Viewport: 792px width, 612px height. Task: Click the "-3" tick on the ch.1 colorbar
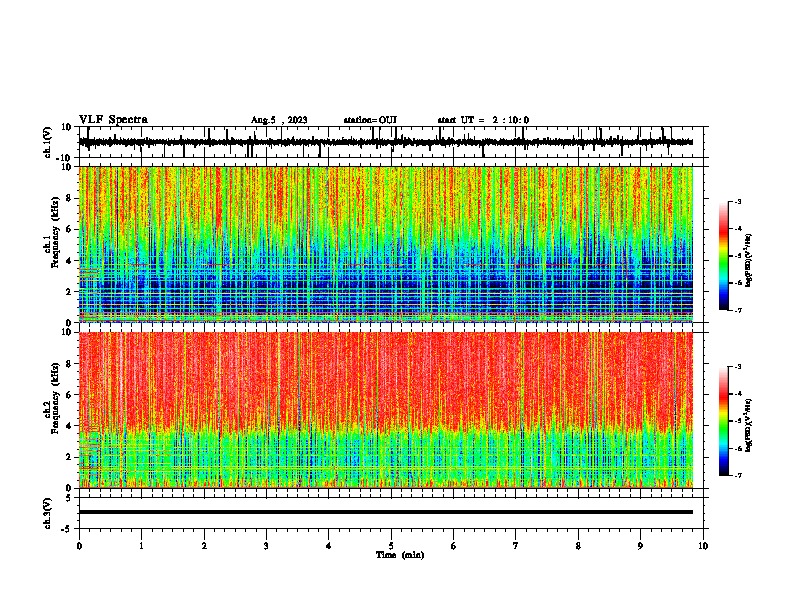coord(737,202)
